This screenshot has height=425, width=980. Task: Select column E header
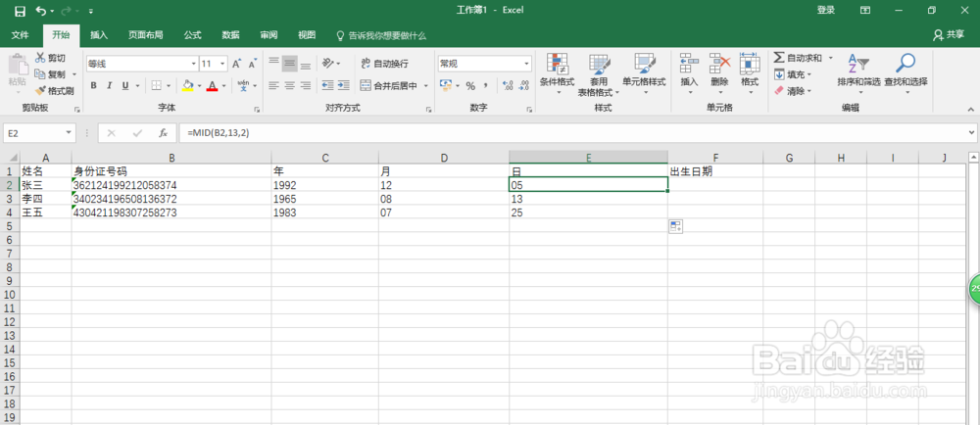(x=588, y=158)
